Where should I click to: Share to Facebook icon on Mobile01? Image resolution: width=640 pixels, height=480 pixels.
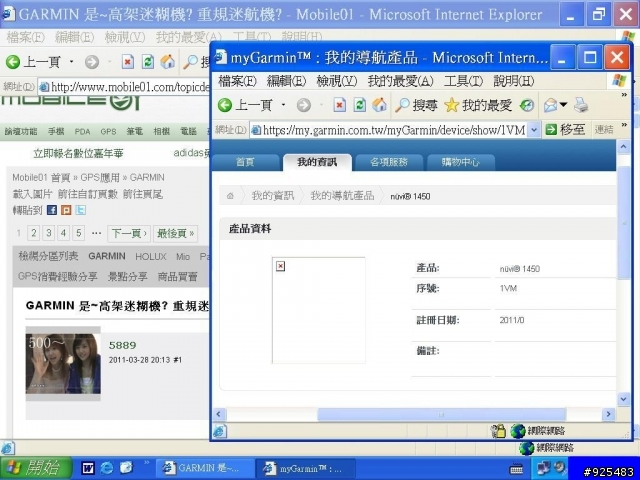[51, 210]
